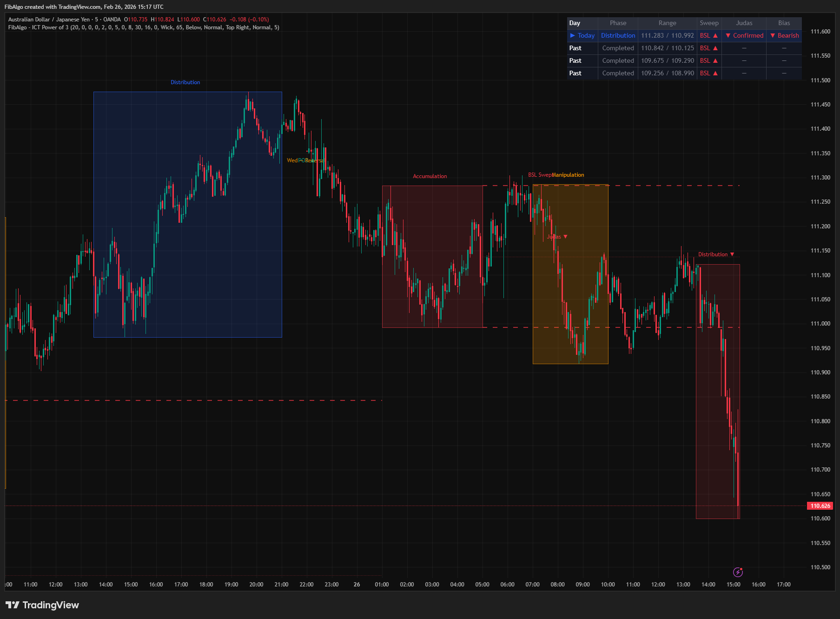Click the current price label 110.626
840x619 pixels.
(820, 506)
